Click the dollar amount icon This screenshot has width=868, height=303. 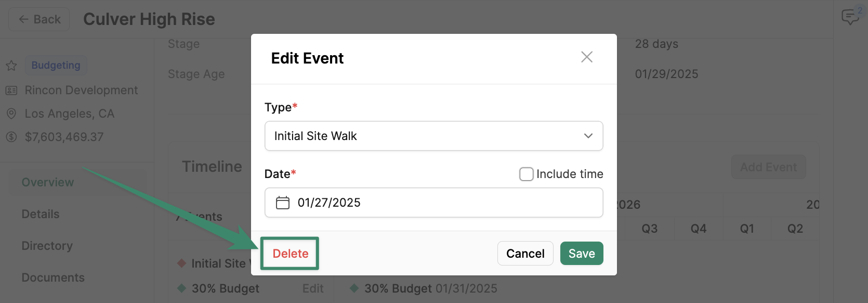(x=11, y=137)
